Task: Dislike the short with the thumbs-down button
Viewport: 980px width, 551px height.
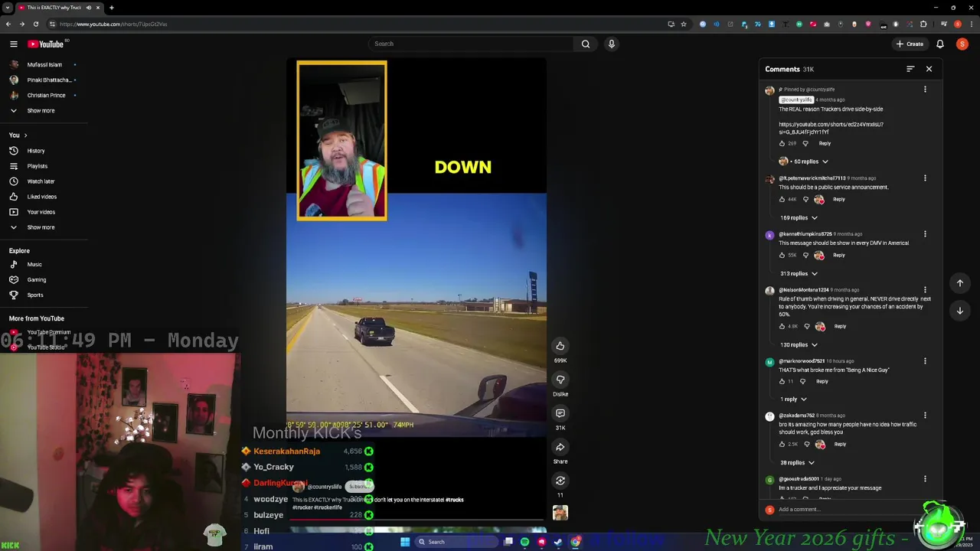Action: 560,380
